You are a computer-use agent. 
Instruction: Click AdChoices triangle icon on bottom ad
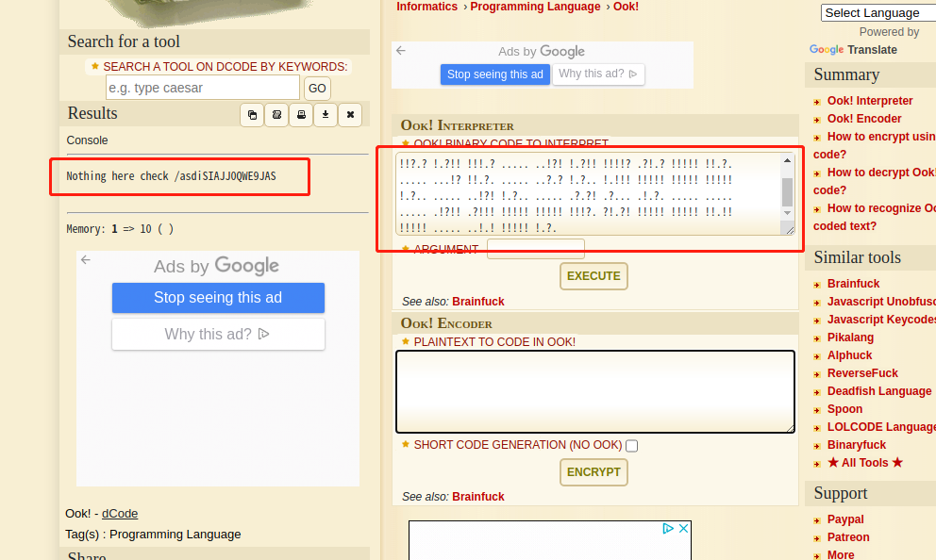point(668,528)
